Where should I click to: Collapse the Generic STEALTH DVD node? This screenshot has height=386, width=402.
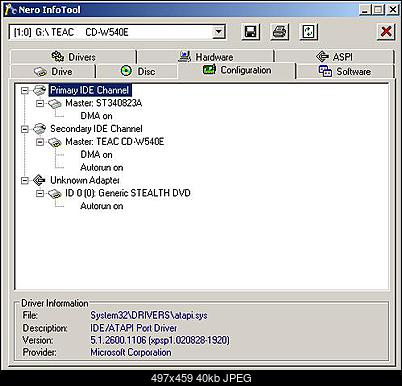tap(40, 193)
